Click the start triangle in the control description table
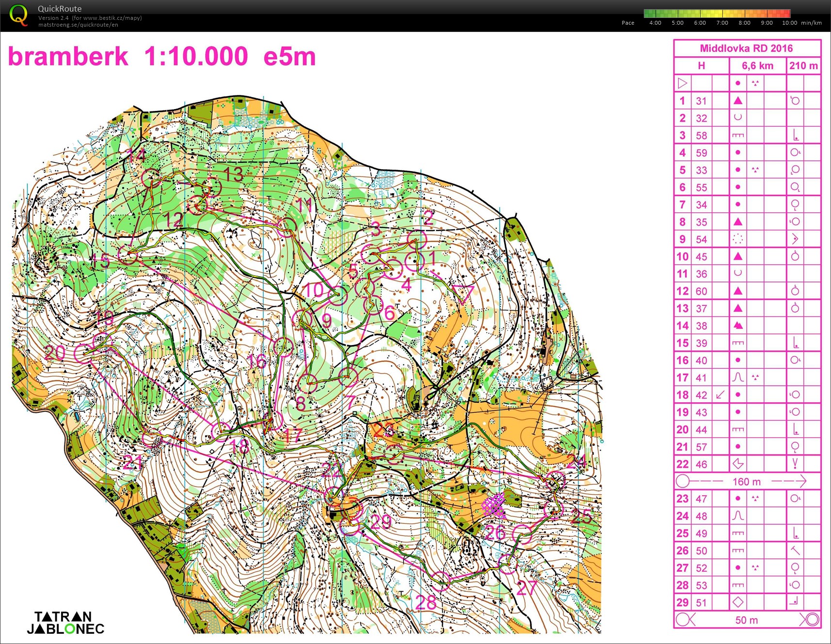Viewport: 831px width, 644px height. (x=682, y=83)
